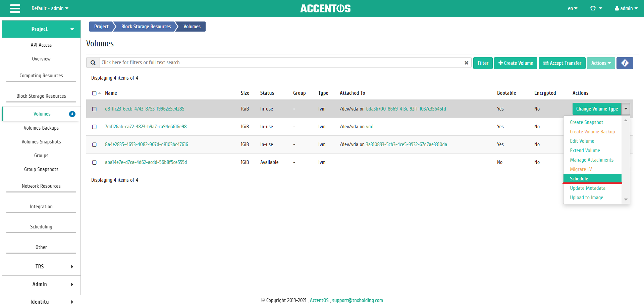
Task: Choose Migrate LV menu item
Action: 581,169
